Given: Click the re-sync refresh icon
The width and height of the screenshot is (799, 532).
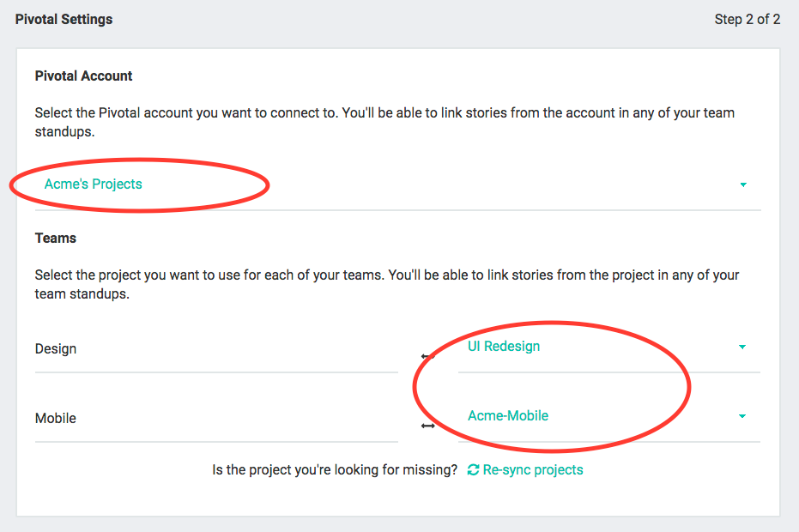Looking at the screenshot, I should (x=474, y=470).
